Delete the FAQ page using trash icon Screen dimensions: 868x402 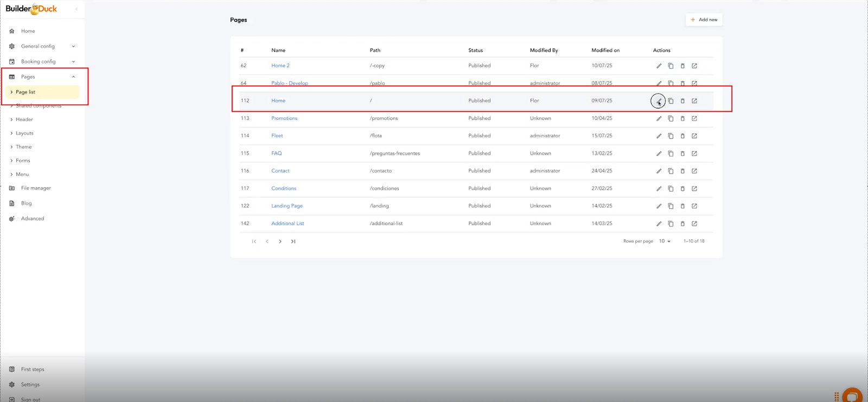click(x=682, y=154)
